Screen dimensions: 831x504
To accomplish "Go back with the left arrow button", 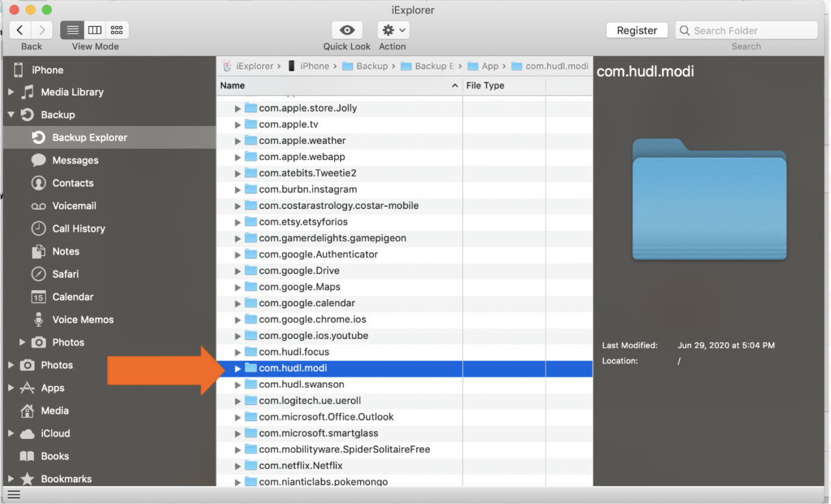I will coord(21,30).
